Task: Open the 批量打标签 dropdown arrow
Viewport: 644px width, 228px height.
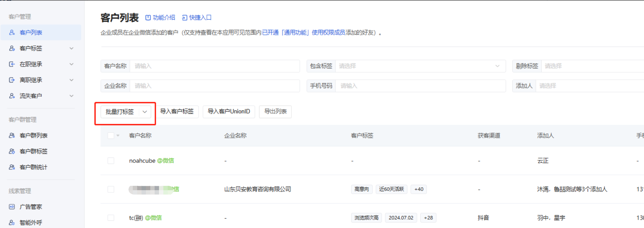Action: click(145, 112)
